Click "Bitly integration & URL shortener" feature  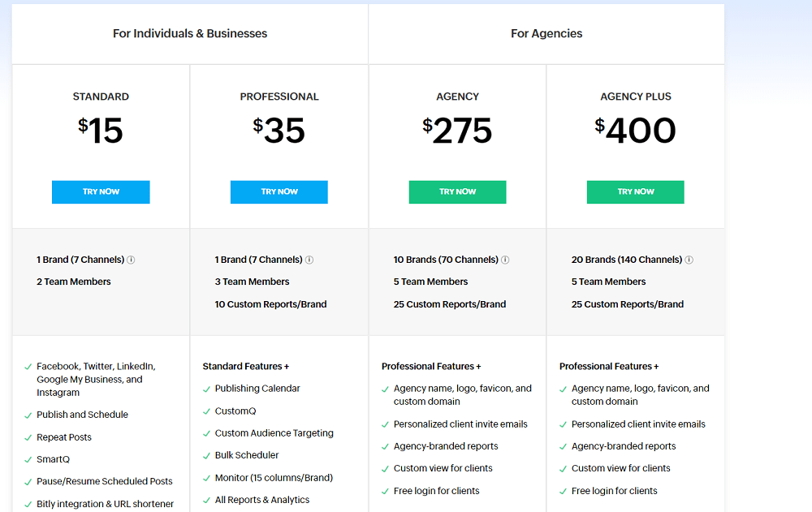(x=105, y=504)
